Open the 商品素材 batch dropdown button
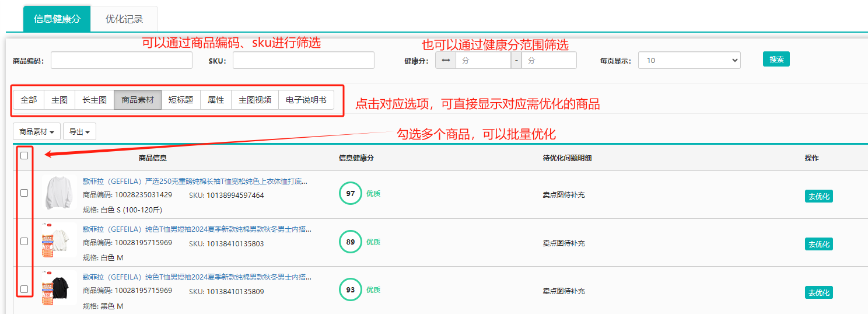Screen dimensions: 868x314 37,132
